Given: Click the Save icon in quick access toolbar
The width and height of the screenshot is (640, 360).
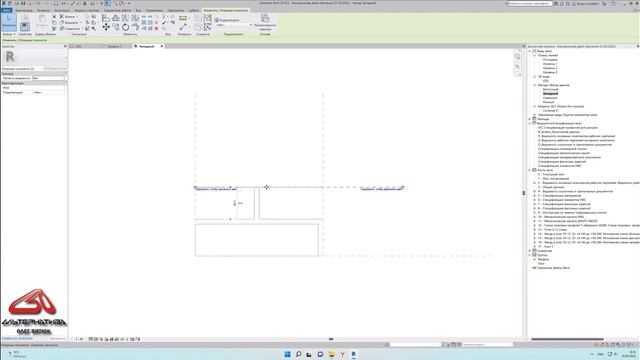Looking at the screenshot, I should click(x=23, y=3).
